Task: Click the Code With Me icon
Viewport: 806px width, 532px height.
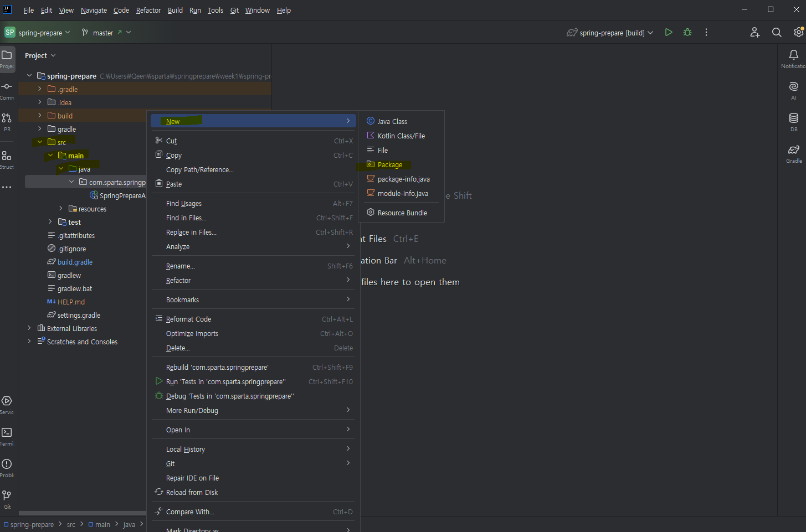Action: point(755,33)
